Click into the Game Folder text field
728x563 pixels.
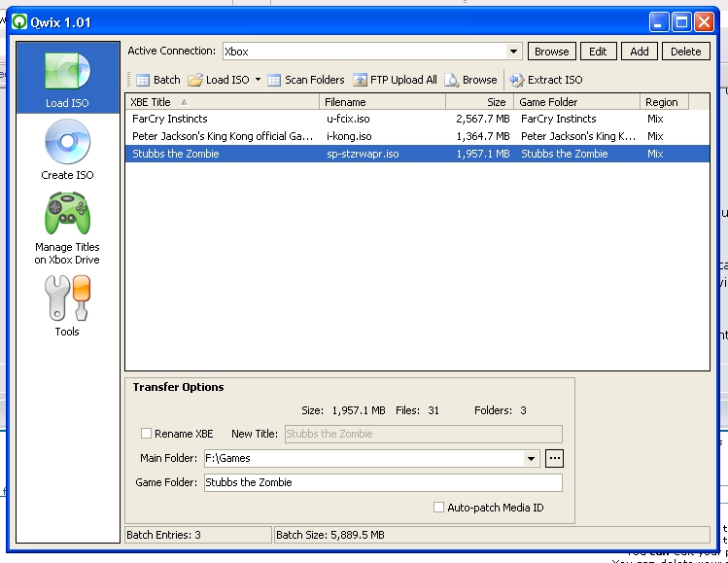pos(383,482)
